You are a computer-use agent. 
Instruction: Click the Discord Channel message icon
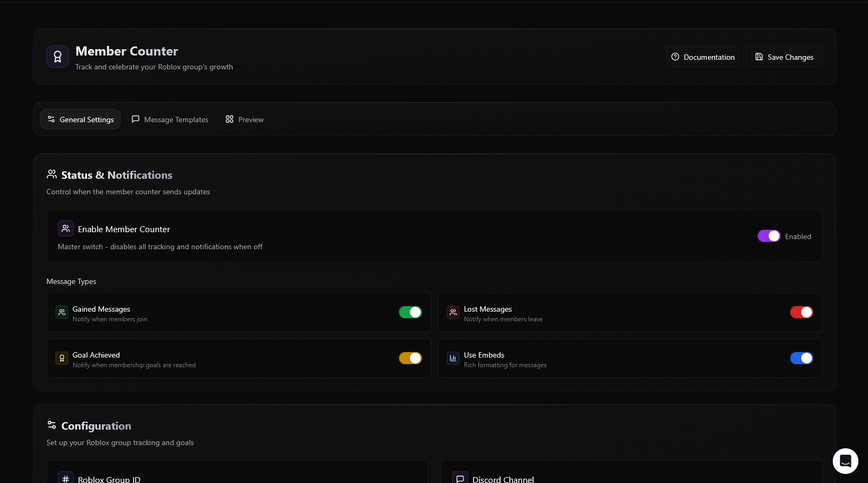460,479
